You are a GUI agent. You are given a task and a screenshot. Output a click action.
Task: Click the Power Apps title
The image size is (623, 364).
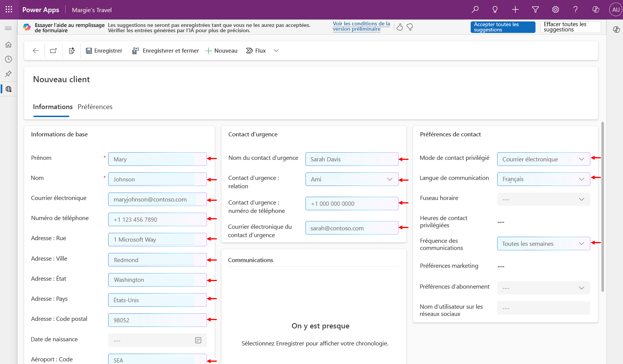(x=41, y=10)
